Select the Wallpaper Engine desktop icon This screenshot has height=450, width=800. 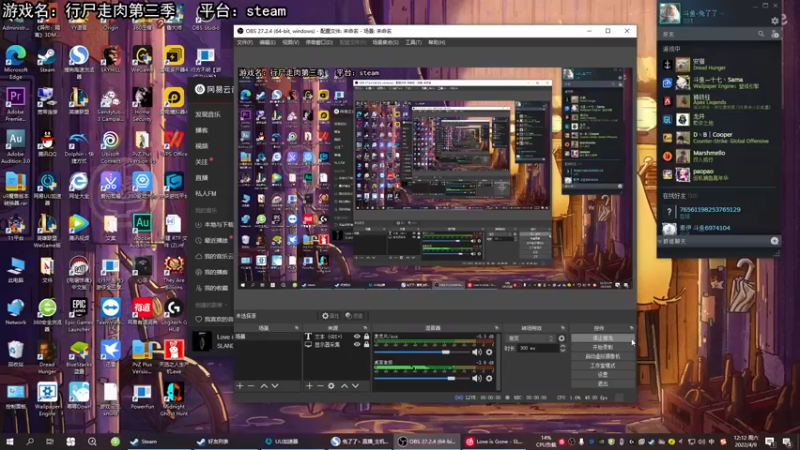point(47,399)
